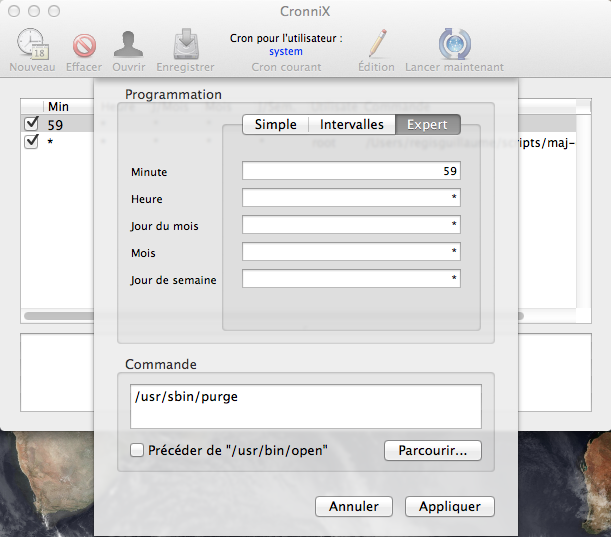
Task: Uncheck the checkbox of the * row
Action: coord(31,141)
